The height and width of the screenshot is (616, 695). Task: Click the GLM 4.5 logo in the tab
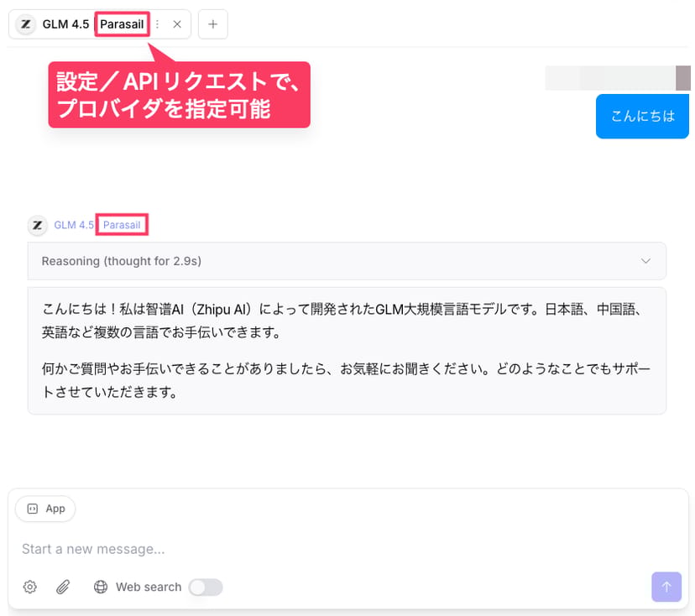click(x=27, y=24)
